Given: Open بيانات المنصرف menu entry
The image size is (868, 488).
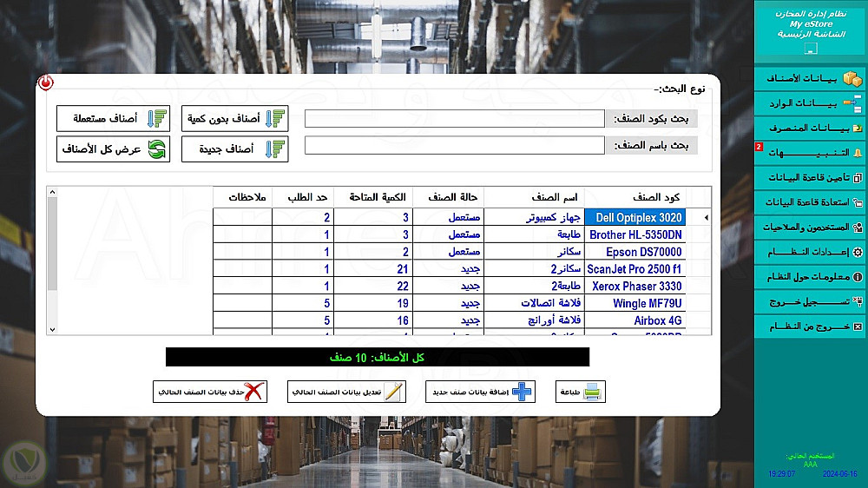Looking at the screenshot, I should (810, 128).
